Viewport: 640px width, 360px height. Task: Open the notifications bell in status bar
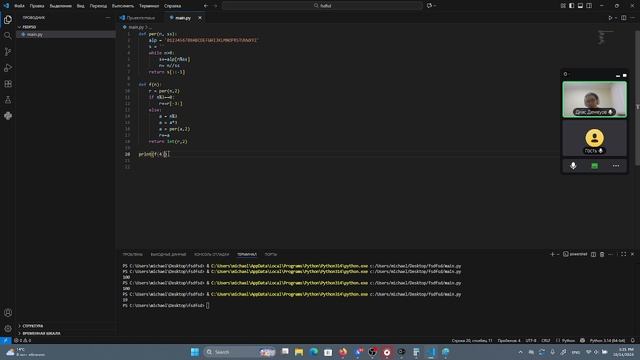[633, 340]
